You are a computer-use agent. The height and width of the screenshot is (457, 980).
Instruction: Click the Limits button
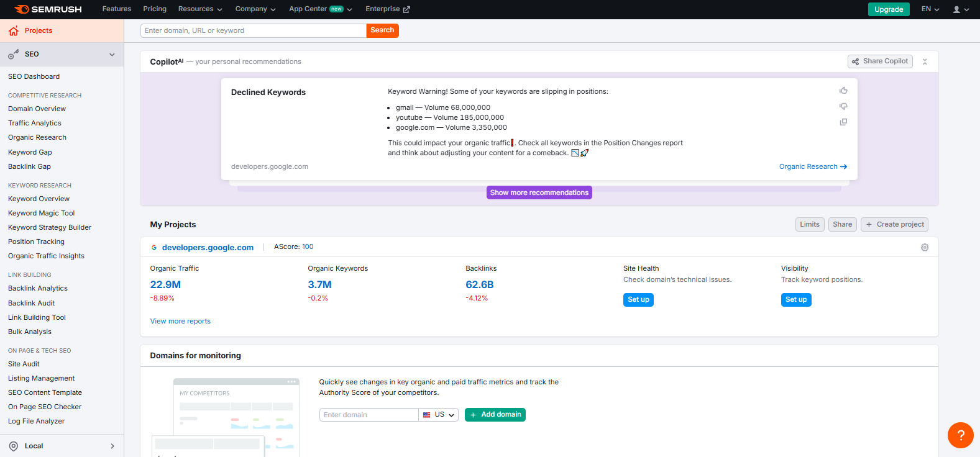point(810,224)
